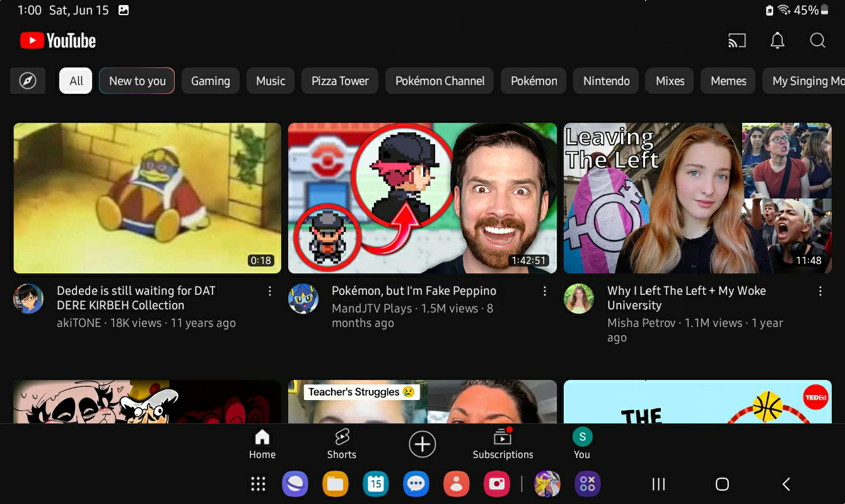845x504 pixels.
Task: Go to the Home tab
Action: point(262,444)
